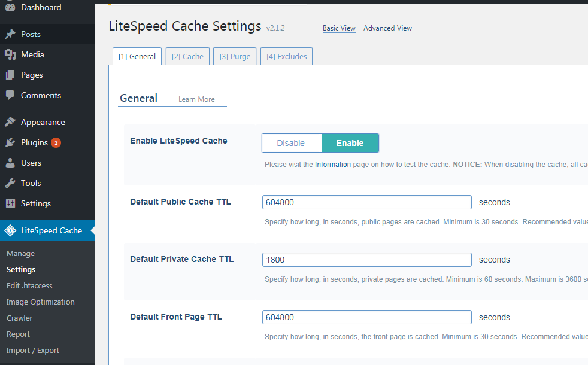588x365 pixels.
Task: Click the Tools wrench icon
Action: [10, 183]
